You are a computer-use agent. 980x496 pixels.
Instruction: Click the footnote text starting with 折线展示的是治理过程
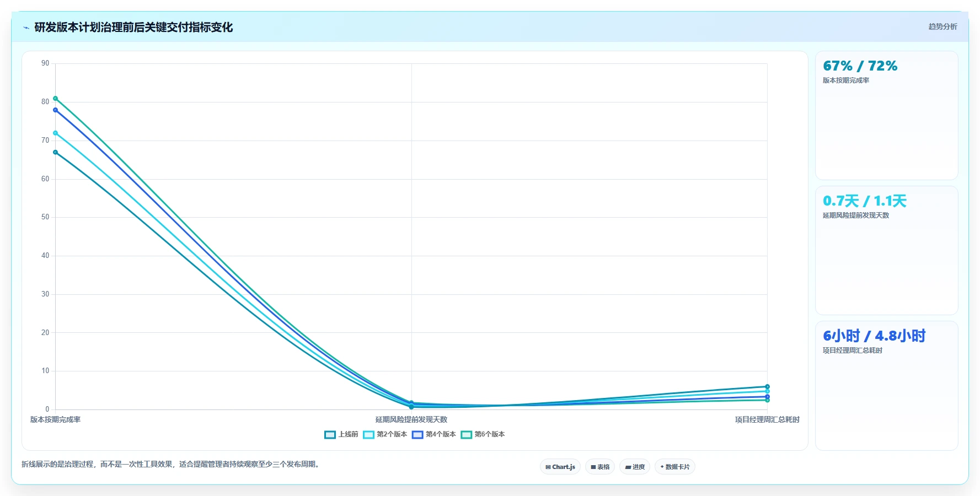pyautogui.click(x=172, y=464)
